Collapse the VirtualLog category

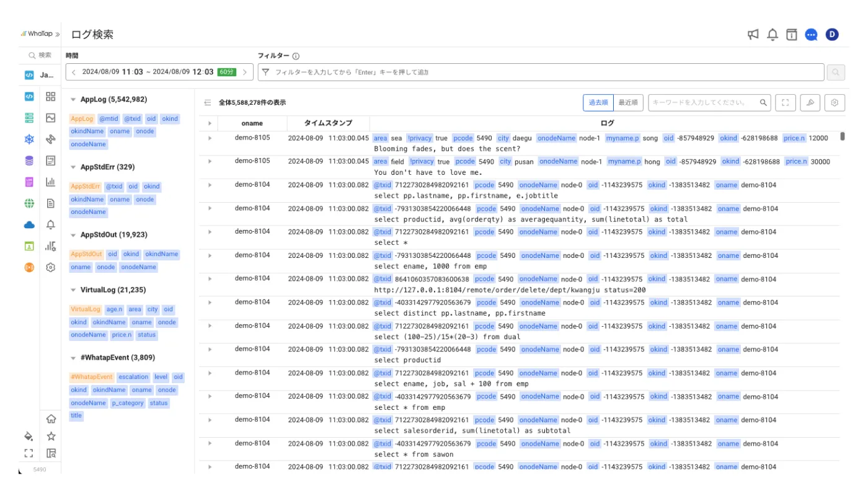point(73,290)
